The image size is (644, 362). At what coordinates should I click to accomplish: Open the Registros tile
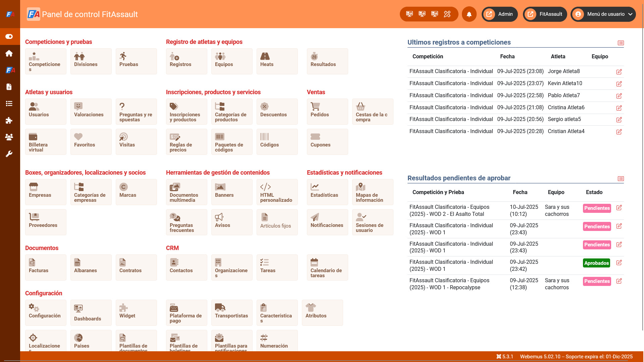tap(186, 61)
